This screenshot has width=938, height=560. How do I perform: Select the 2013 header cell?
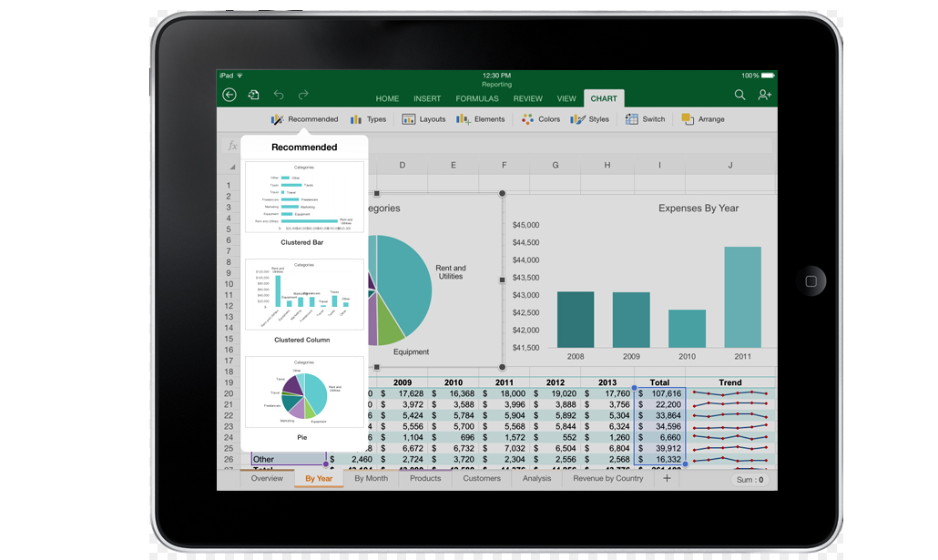pos(607,382)
